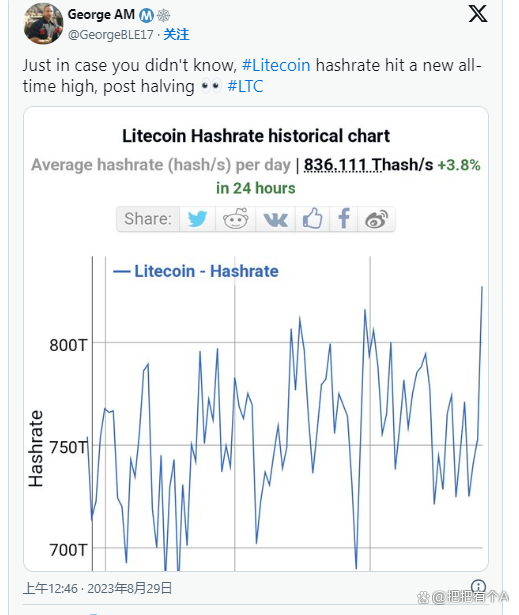The height and width of the screenshot is (615, 519).
Task: Click the X logo icon
Action: click(x=478, y=14)
